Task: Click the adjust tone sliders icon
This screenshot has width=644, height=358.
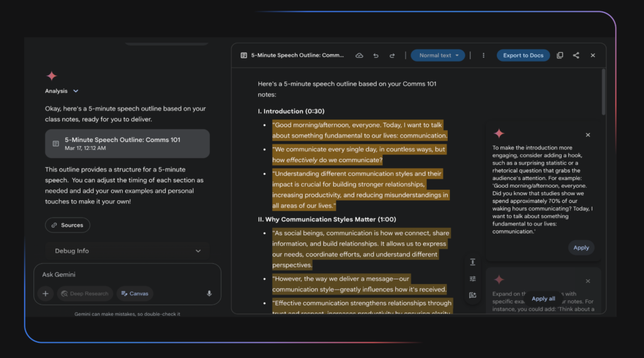Action: click(473, 279)
